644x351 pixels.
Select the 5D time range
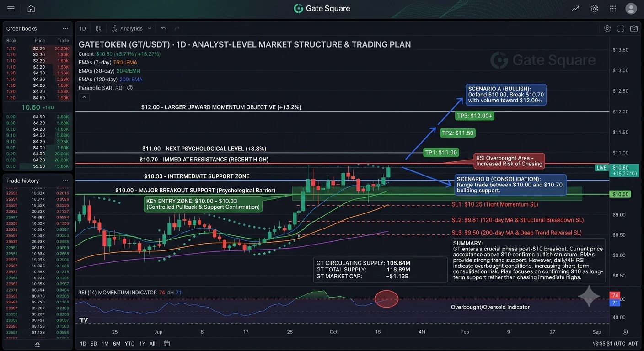pyautogui.click(x=94, y=343)
